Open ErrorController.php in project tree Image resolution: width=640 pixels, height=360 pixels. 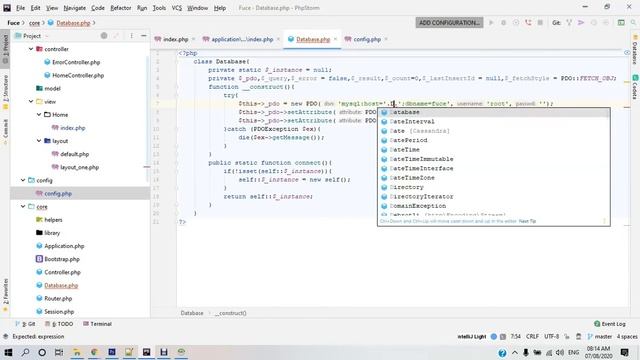tap(76, 62)
